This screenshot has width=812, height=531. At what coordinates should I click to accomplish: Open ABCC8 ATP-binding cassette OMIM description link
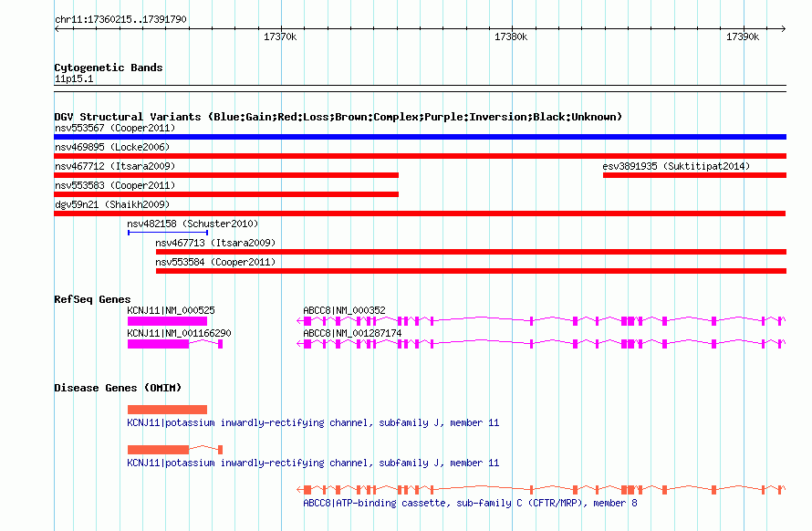tap(470, 503)
